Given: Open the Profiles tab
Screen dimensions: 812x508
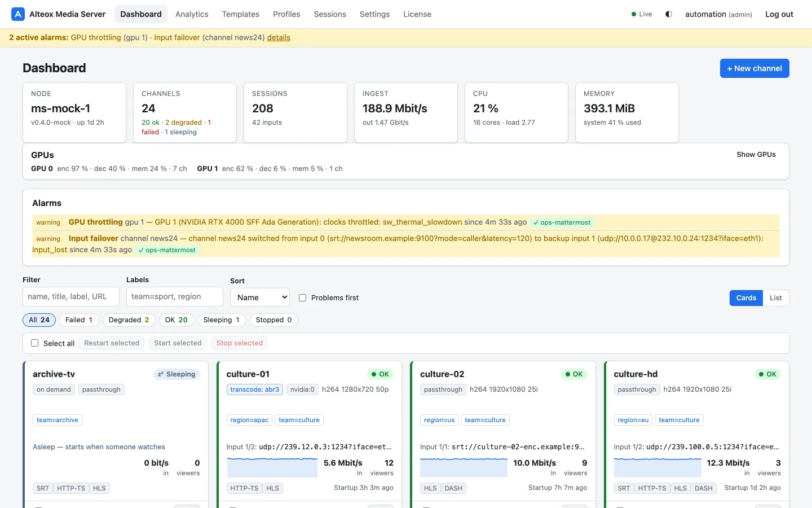Looking at the screenshot, I should pos(286,14).
